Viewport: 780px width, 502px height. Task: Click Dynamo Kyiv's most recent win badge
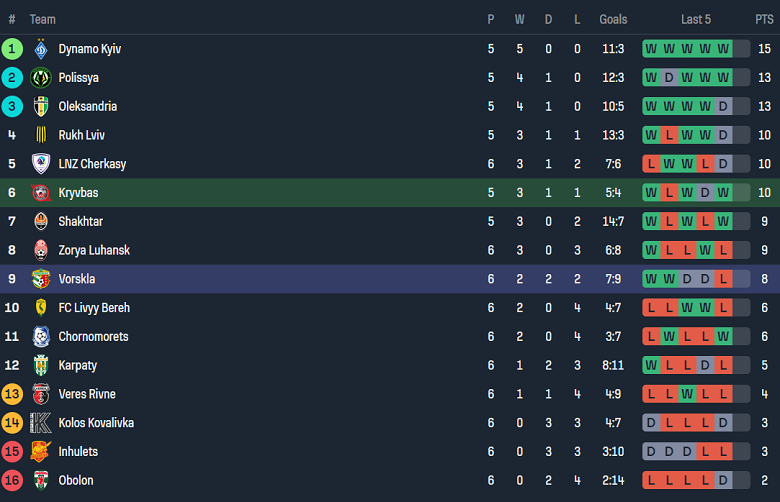(x=723, y=49)
